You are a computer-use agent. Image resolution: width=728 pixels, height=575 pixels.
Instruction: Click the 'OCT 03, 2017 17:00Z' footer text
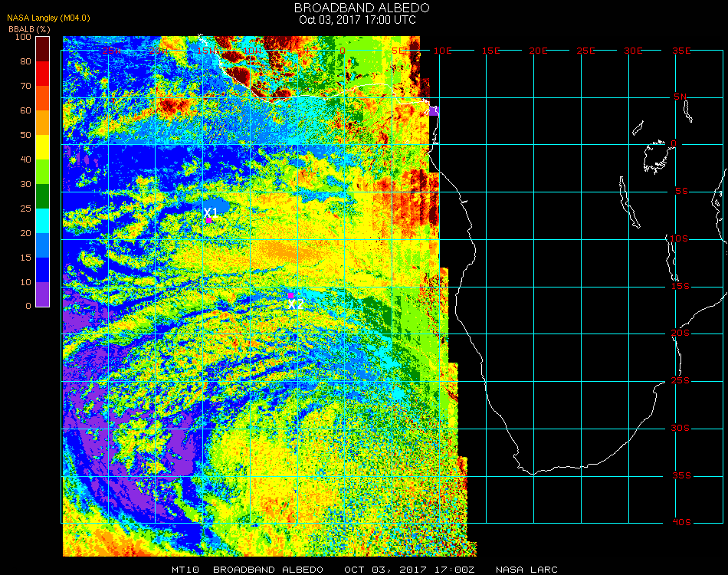(409, 570)
